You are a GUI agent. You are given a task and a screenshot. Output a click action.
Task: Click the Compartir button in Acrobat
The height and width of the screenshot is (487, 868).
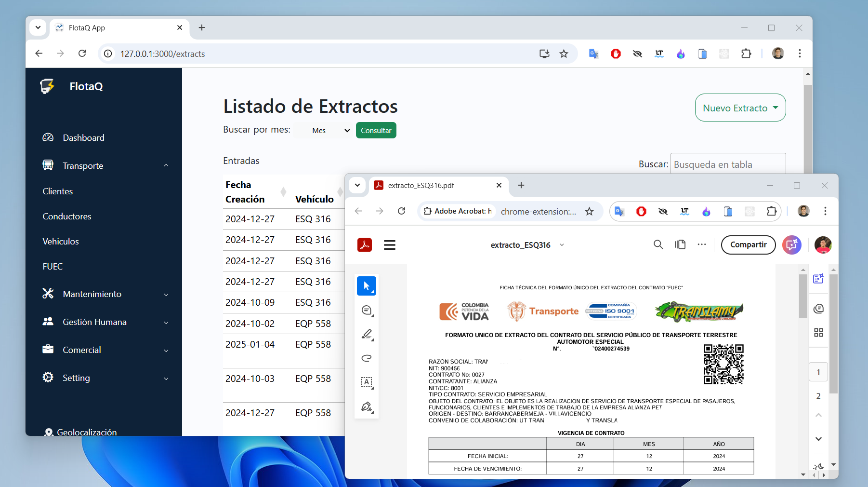click(748, 244)
